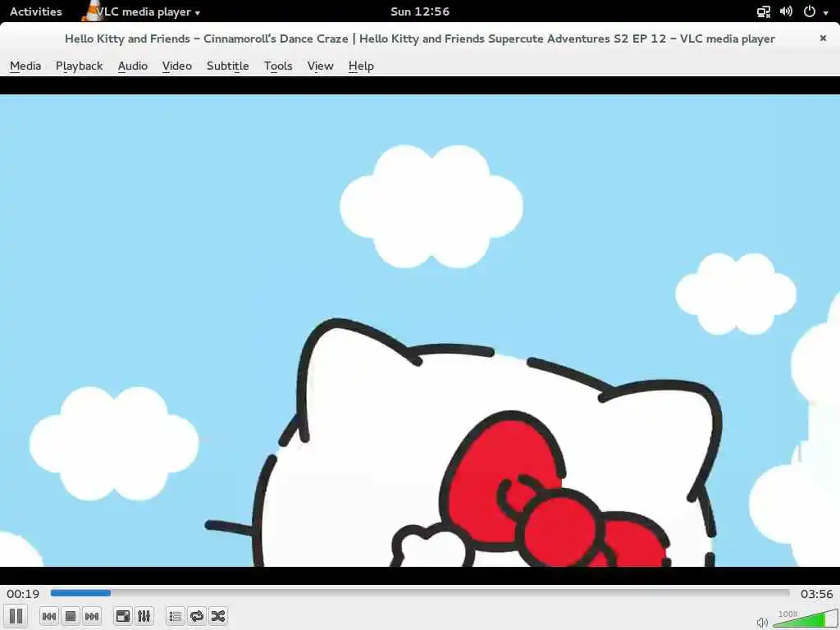This screenshot has width=840, height=630.
Task: Close the VLC window
Action: [x=823, y=38]
